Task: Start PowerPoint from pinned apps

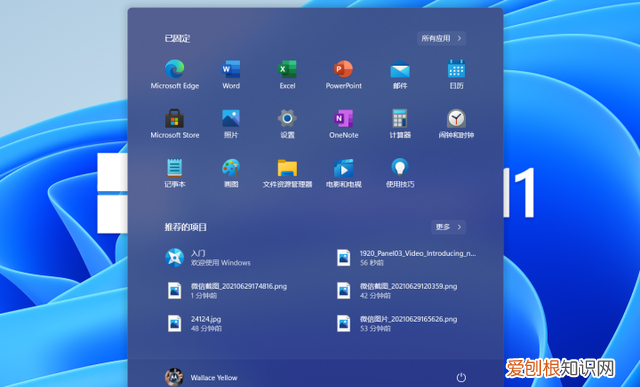Action: (344, 74)
